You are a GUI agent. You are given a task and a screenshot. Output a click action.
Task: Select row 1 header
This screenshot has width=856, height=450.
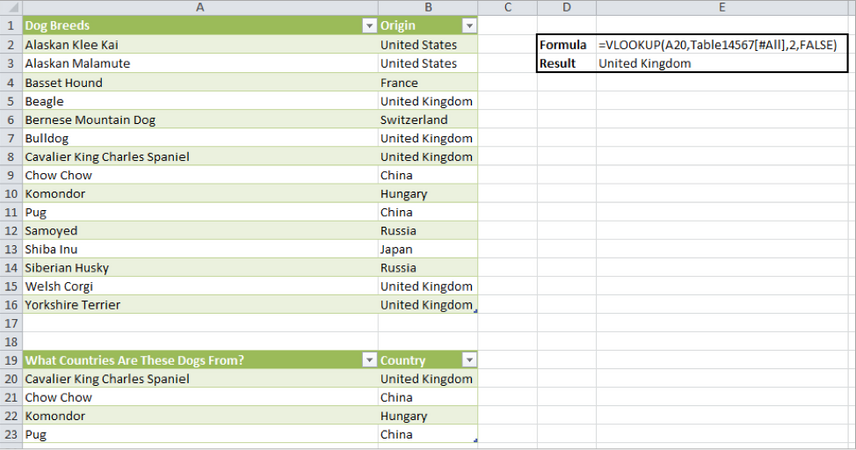pyautogui.click(x=11, y=26)
